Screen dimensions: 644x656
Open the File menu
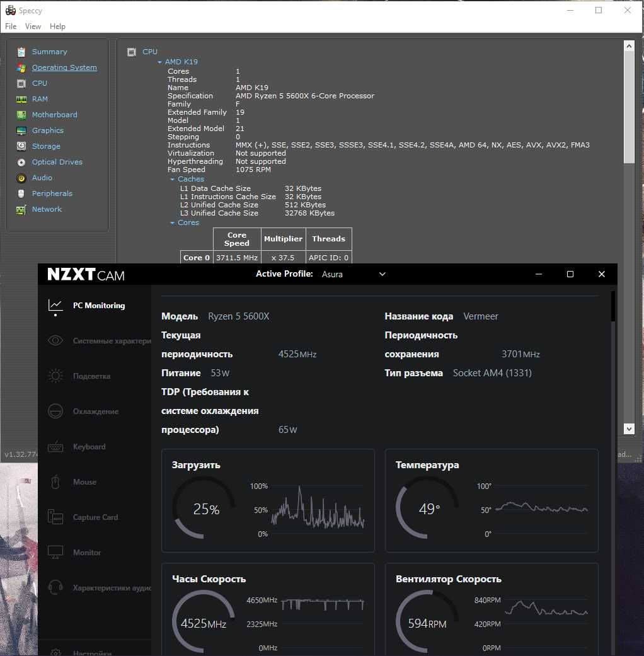[x=11, y=26]
